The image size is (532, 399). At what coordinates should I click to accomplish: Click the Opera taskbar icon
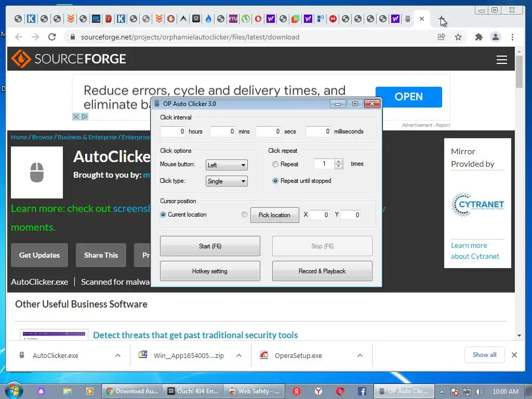pyautogui.click(x=340, y=391)
